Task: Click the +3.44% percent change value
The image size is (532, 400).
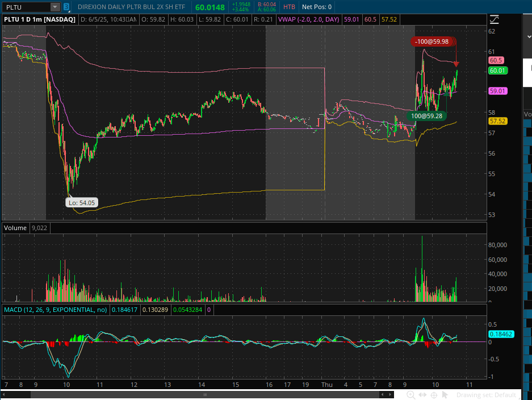Action: (240, 10)
